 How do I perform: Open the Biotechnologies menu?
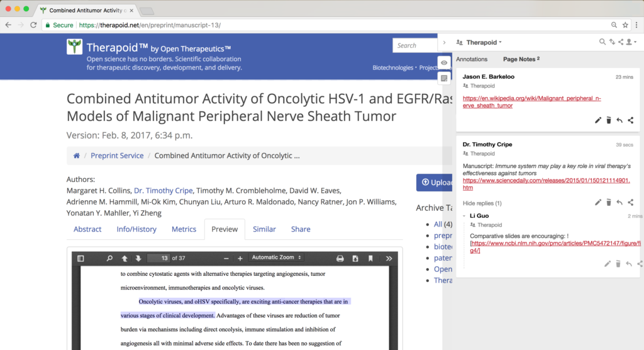[x=392, y=67]
